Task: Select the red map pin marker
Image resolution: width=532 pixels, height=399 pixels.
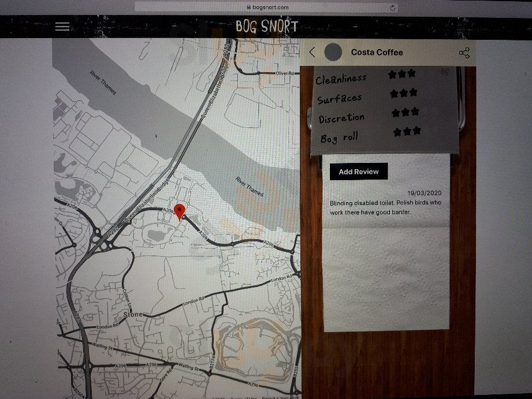Action: (x=180, y=212)
